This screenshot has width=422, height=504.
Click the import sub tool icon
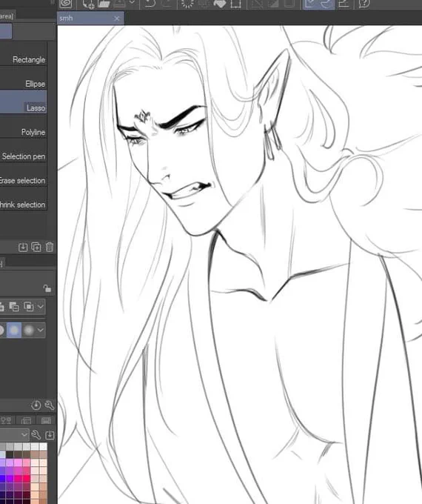pyautogui.click(x=23, y=247)
